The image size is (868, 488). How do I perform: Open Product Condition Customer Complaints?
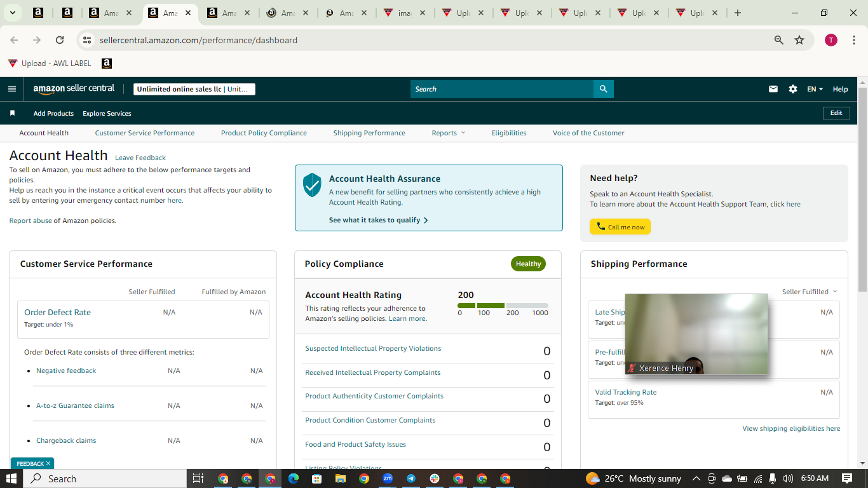tap(370, 420)
